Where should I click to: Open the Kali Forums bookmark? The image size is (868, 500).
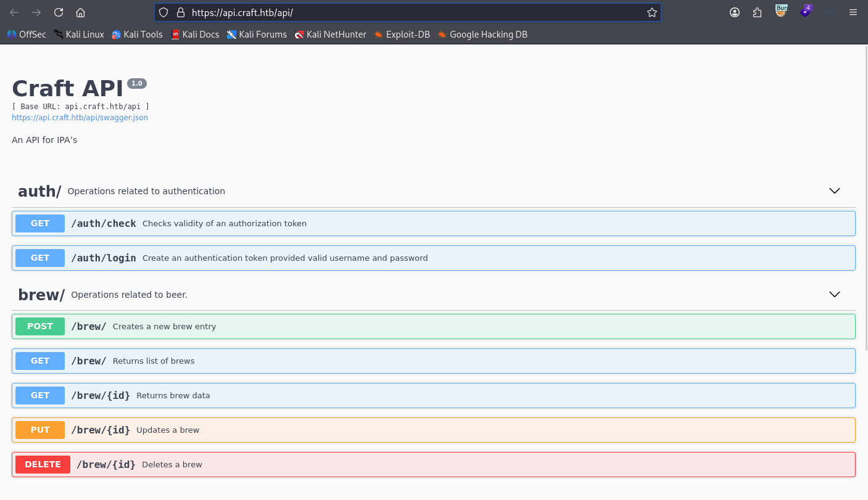(257, 35)
